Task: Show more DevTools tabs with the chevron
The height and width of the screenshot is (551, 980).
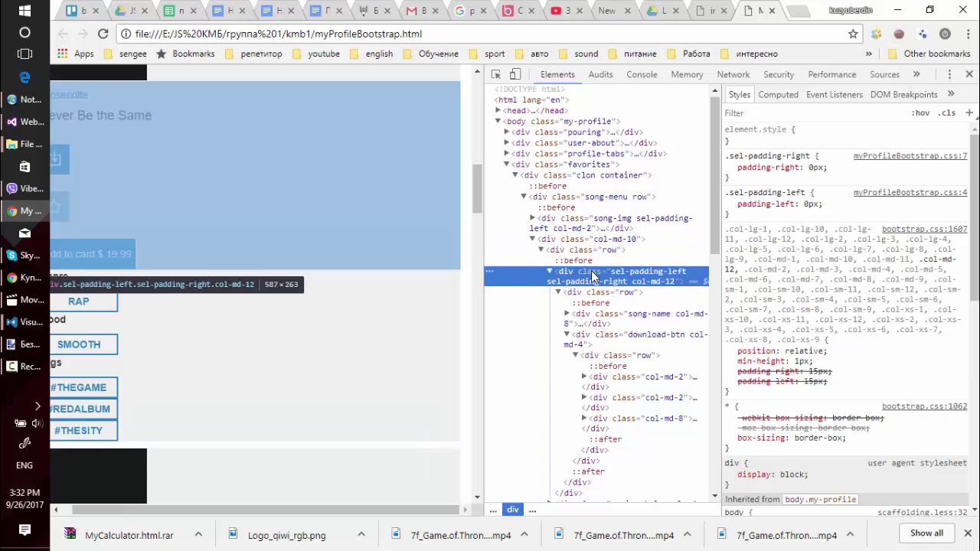Action: pyautogui.click(x=916, y=74)
